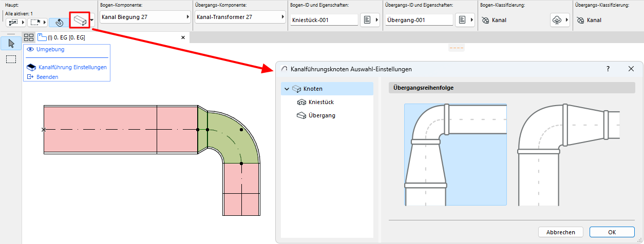This screenshot has height=244, width=644.
Task: Toggle Umgebung visibility eye
Action: (30, 49)
